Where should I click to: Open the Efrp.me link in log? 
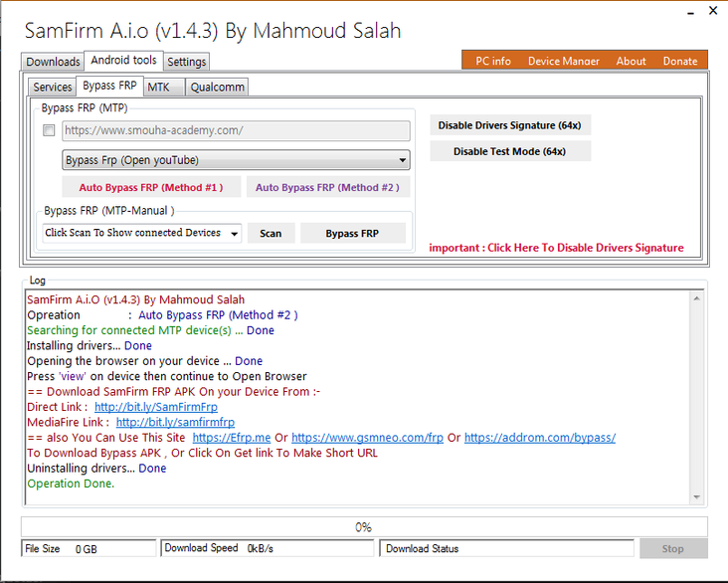231,438
